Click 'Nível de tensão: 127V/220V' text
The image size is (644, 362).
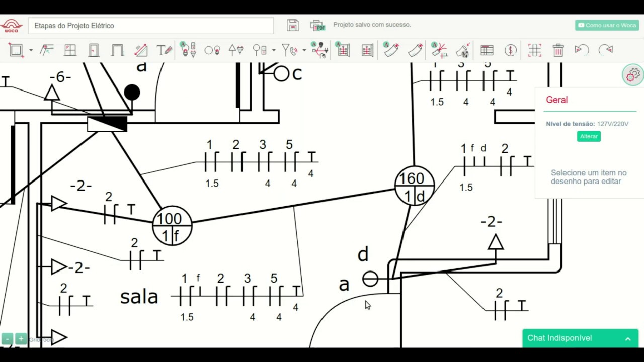pos(587,124)
